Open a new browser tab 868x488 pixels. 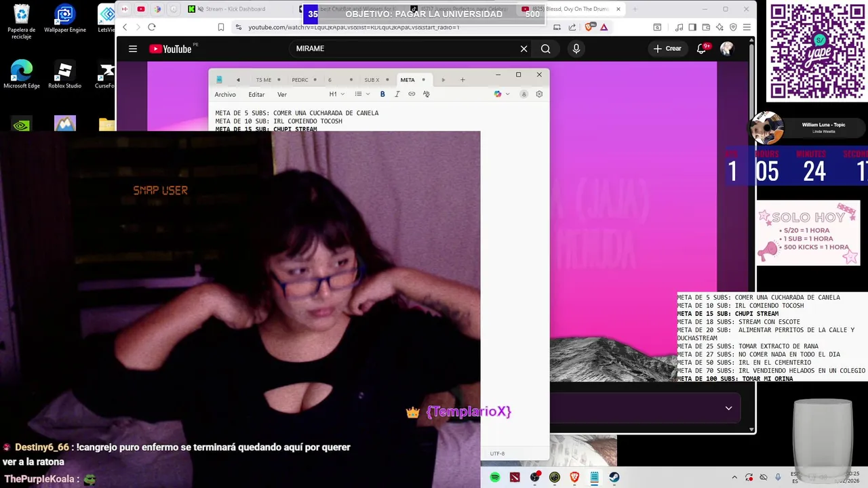[x=635, y=9]
